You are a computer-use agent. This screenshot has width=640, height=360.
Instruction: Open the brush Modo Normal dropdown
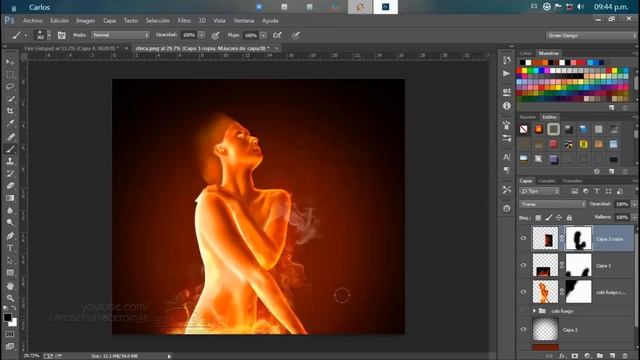[120, 35]
